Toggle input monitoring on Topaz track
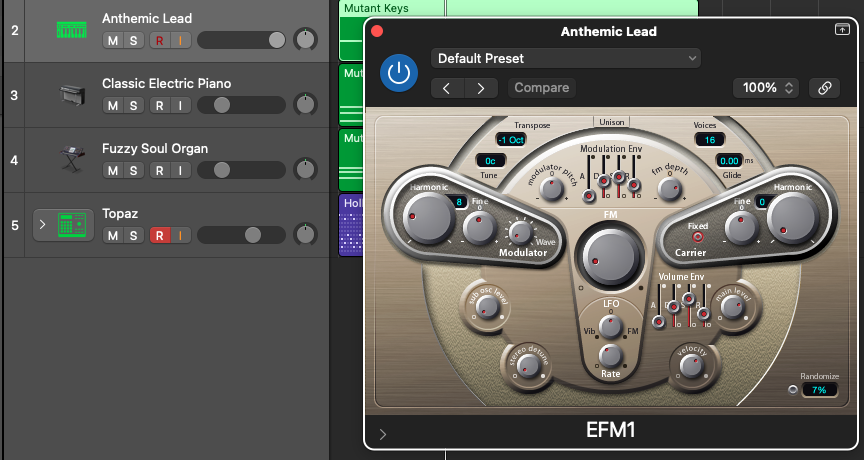 180,235
